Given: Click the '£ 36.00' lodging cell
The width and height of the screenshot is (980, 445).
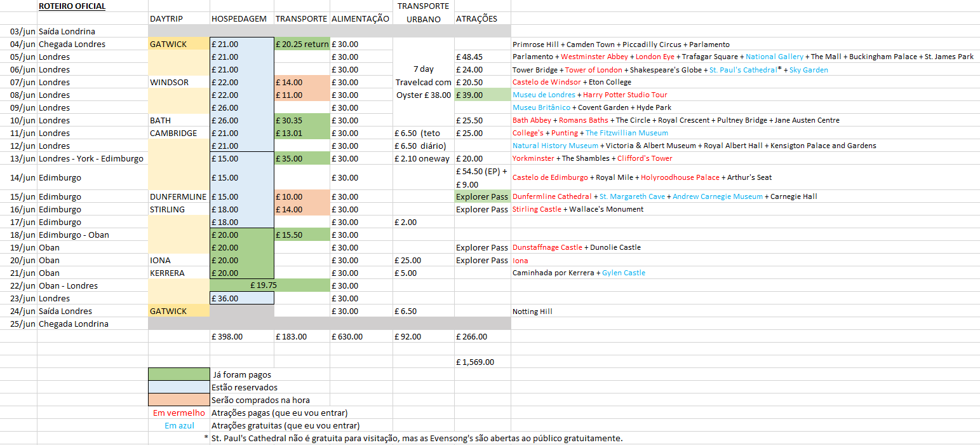Looking at the screenshot, I should point(242,298).
